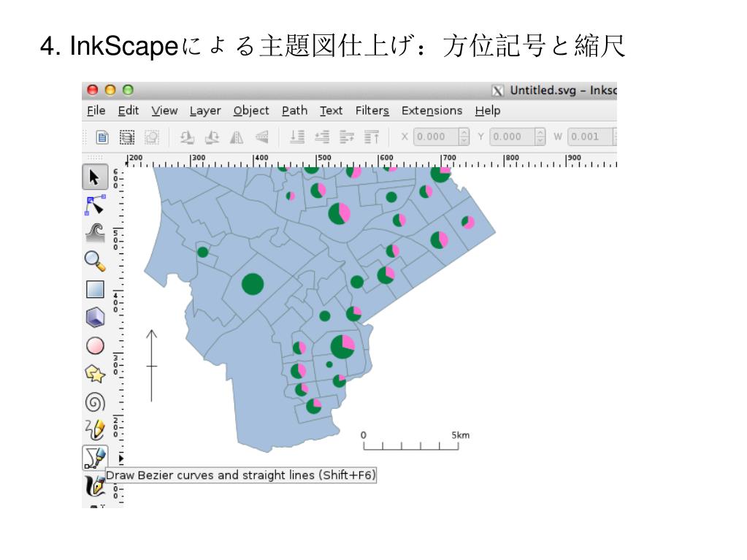Click the north arrow drawn on canvas
This screenshot has height=560, width=747.
click(x=151, y=365)
